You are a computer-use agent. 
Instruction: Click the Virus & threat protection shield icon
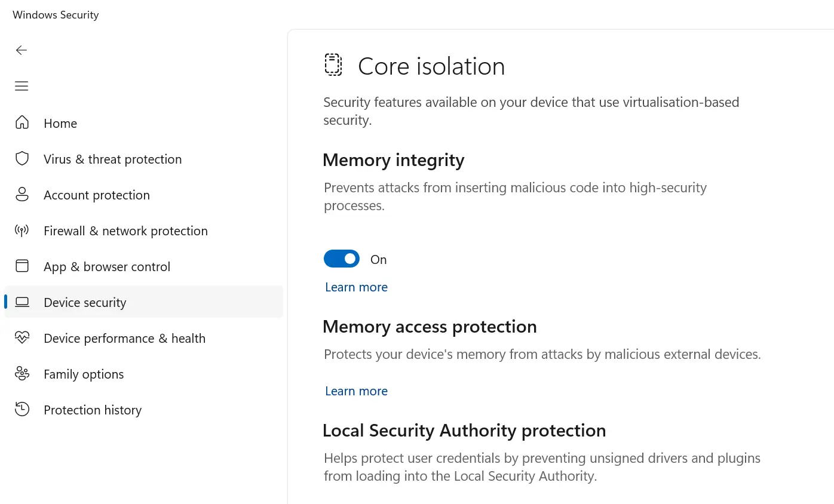pyautogui.click(x=22, y=158)
